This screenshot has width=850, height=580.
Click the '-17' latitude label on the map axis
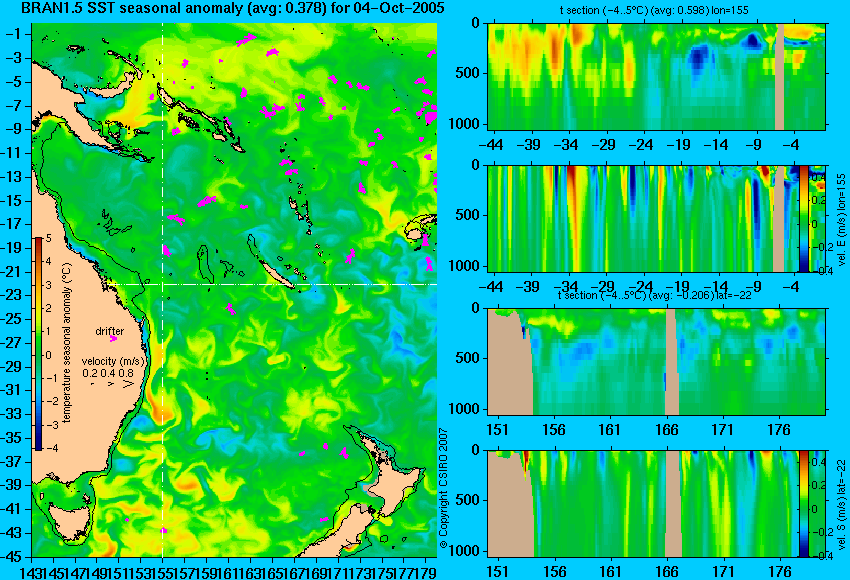point(12,224)
